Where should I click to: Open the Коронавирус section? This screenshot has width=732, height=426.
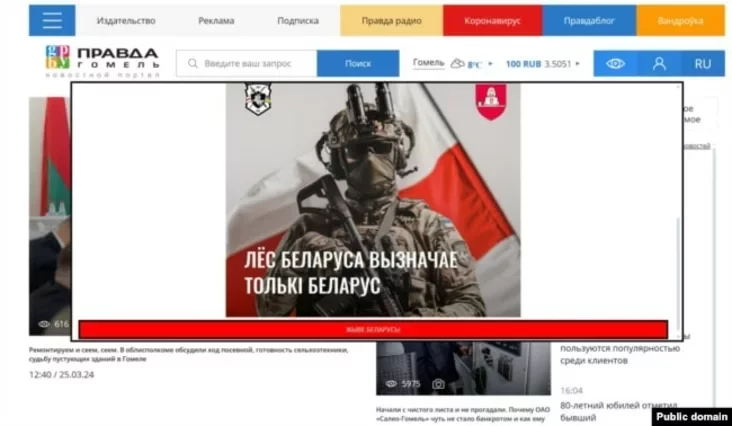coord(492,20)
